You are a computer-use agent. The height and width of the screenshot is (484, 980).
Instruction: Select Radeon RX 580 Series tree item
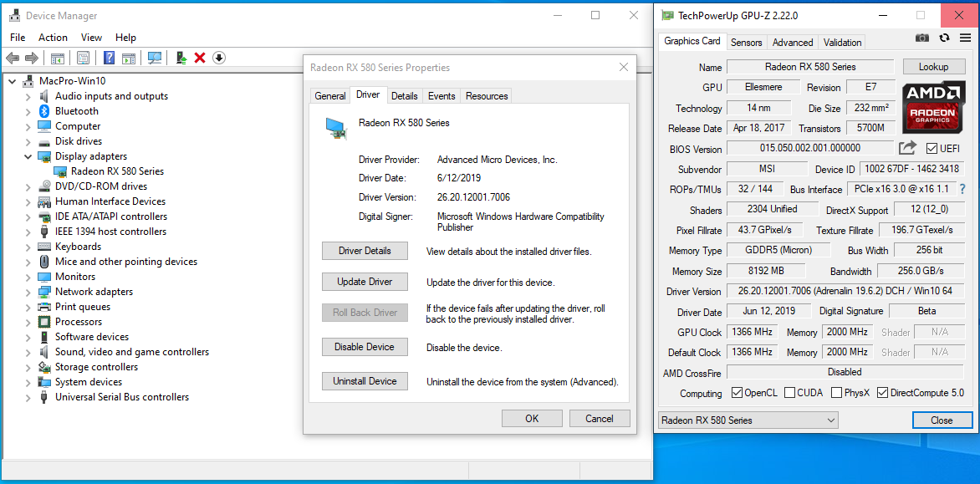(x=118, y=171)
